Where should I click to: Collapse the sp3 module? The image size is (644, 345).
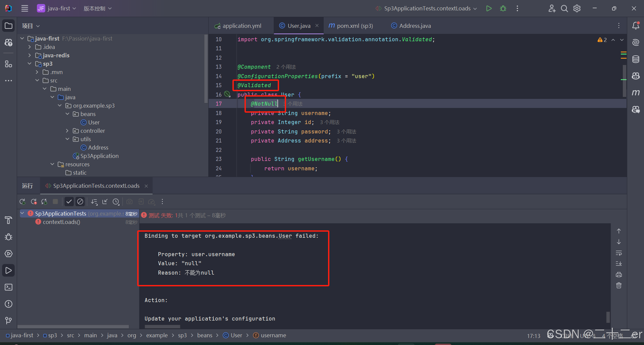(30, 64)
